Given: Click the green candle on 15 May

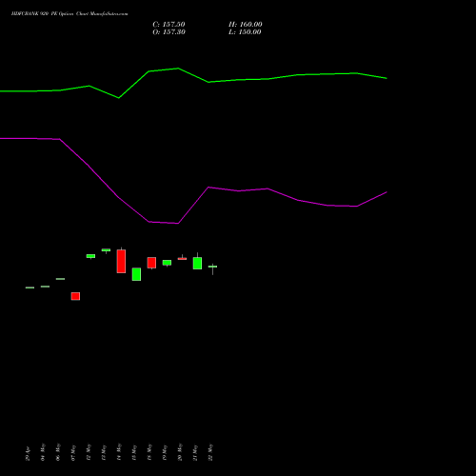Looking at the screenshot, I should point(136,274).
